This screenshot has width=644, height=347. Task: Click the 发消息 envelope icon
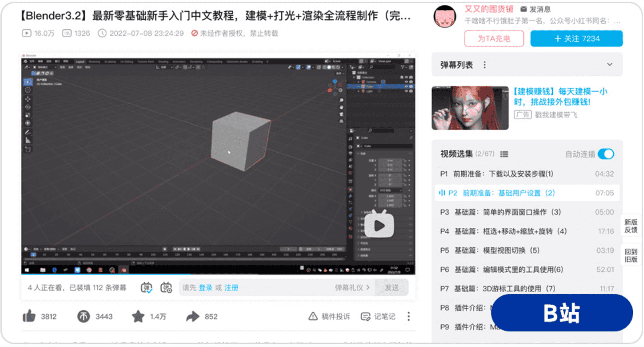coord(524,9)
